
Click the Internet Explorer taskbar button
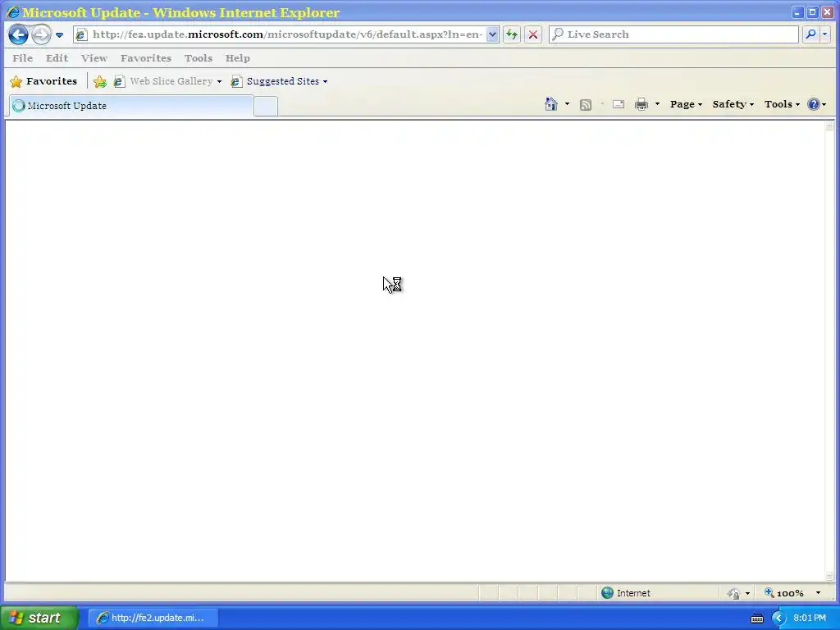coord(153,618)
